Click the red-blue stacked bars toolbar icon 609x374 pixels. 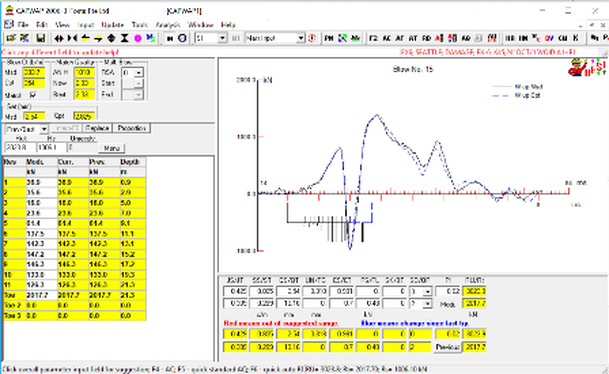pyautogui.click(x=452, y=38)
